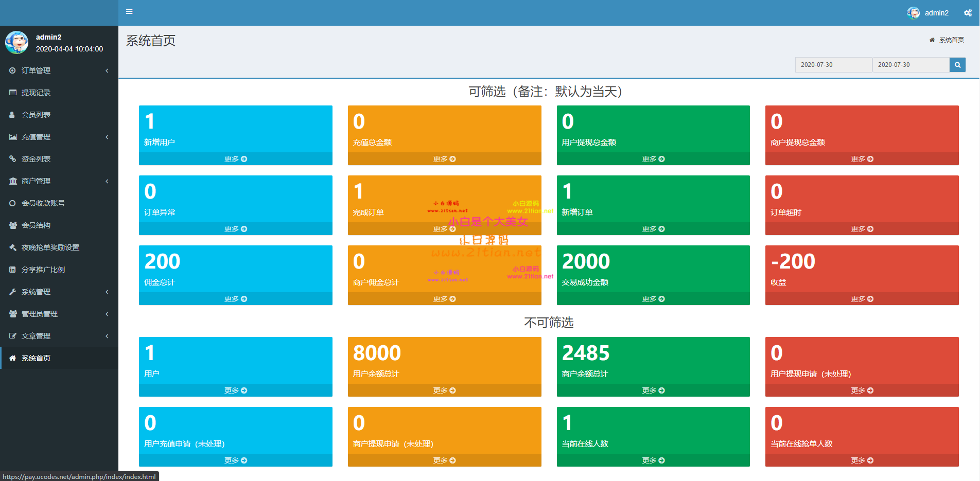Click the home icon in breadcrumb
The width and height of the screenshot is (980, 481).
coord(932,40)
